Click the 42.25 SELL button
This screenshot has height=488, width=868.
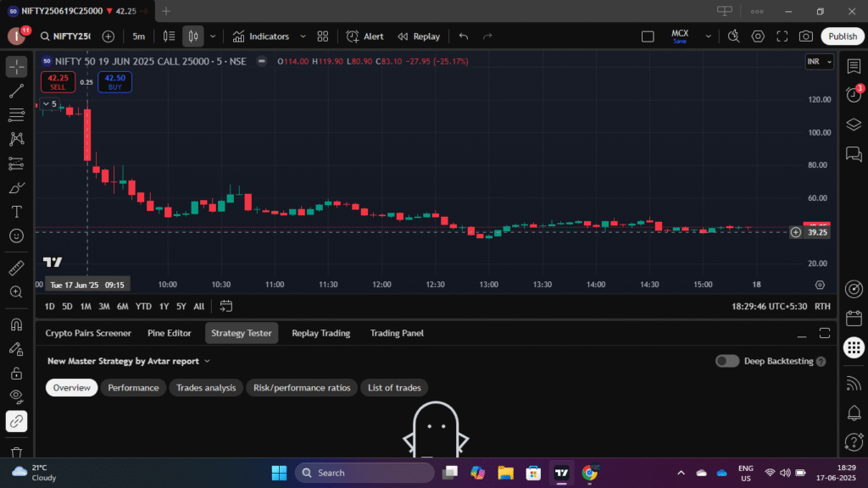point(58,82)
